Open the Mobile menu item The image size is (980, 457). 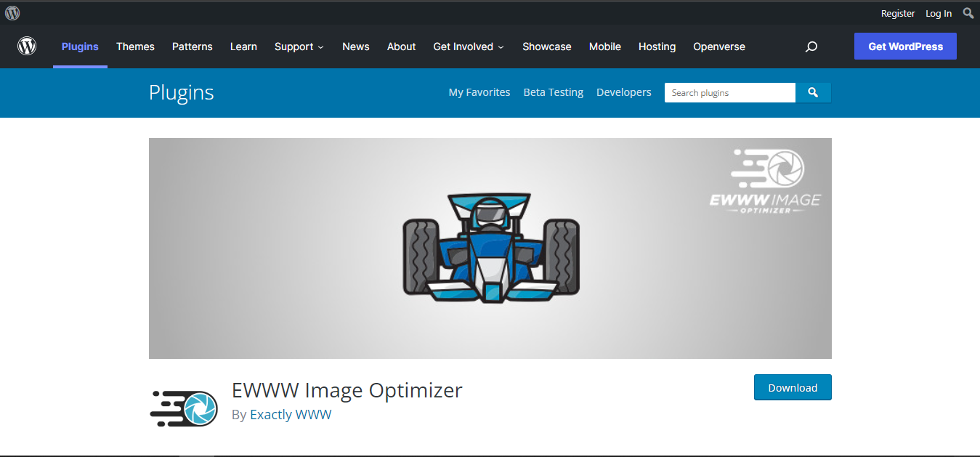(x=605, y=46)
